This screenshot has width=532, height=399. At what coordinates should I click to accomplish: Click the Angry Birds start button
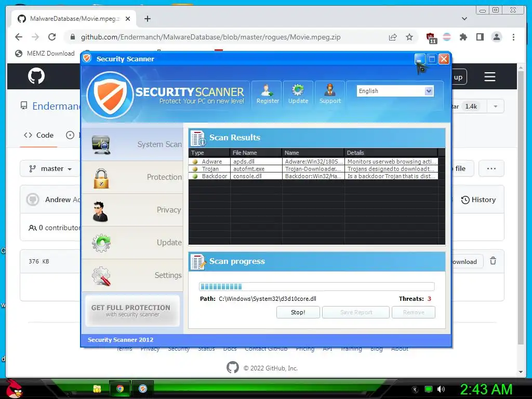tap(15, 389)
